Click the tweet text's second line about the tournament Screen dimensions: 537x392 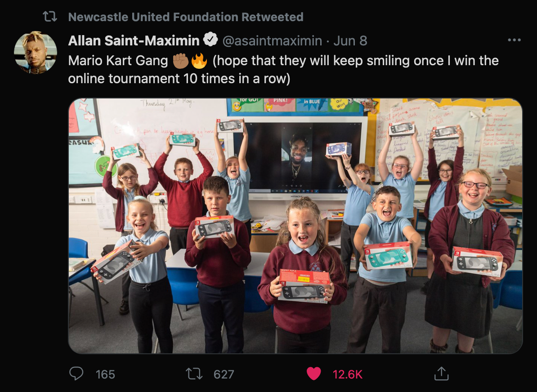click(x=179, y=79)
